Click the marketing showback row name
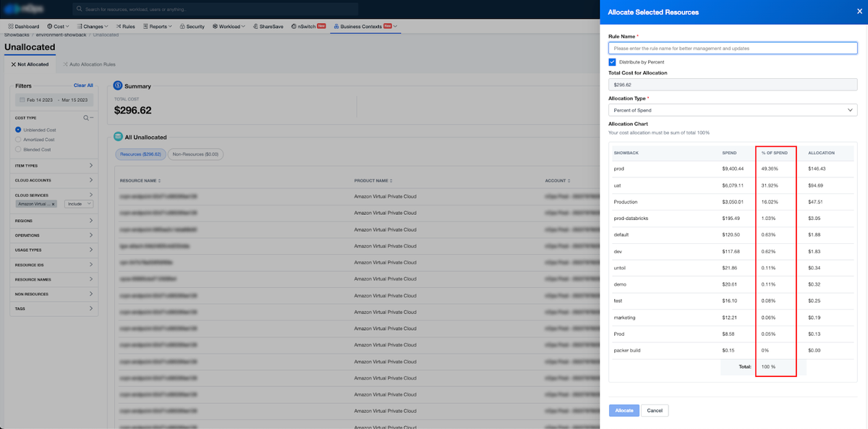 pyautogui.click(x=624, y=318)
